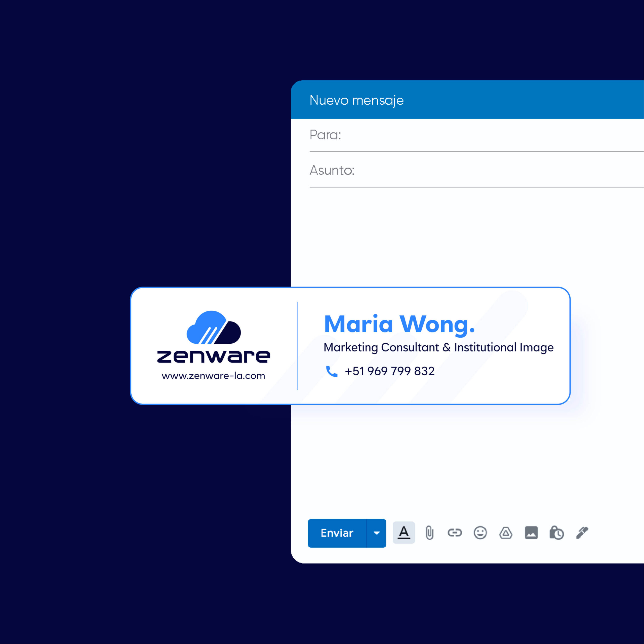
Task: Open the emoji picker smiley icon
Action: tap(480, 533)
